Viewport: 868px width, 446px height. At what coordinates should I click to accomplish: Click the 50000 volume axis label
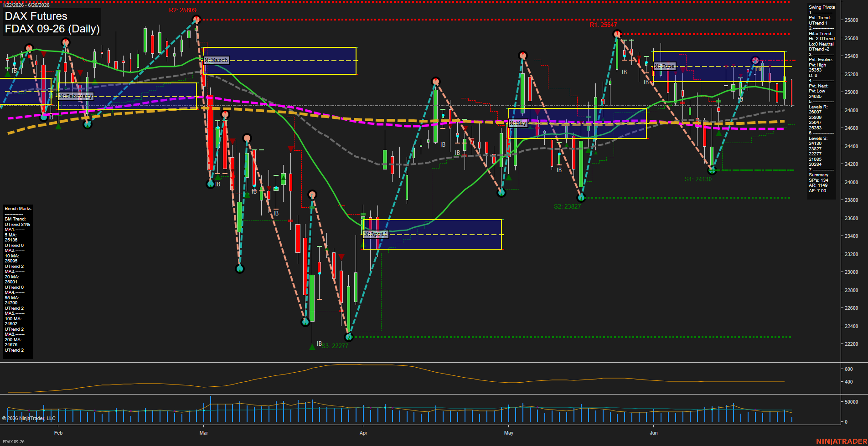click(851, 402)
